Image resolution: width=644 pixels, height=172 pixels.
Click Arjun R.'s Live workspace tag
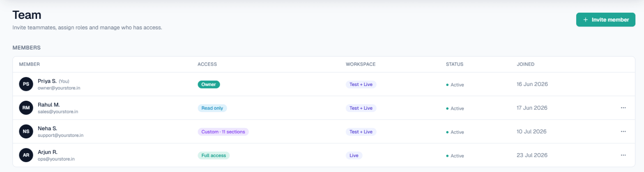pyautogui.click(x=354, y=156)
